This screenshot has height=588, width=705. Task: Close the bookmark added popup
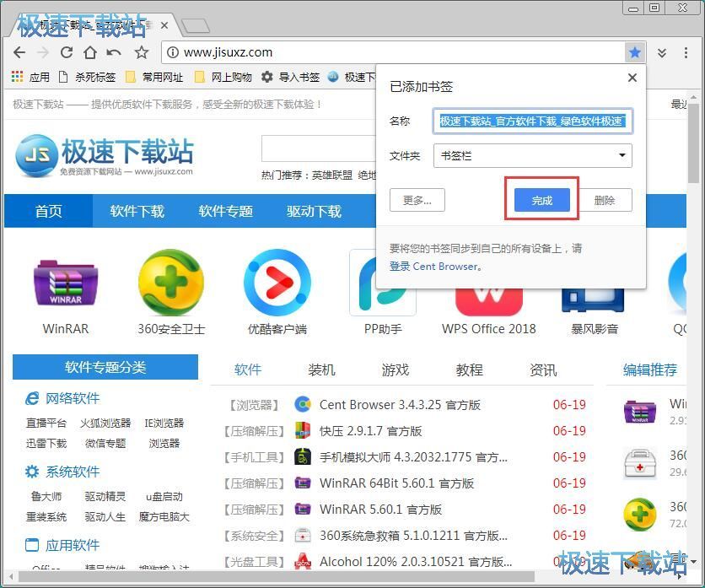(632, 78)
